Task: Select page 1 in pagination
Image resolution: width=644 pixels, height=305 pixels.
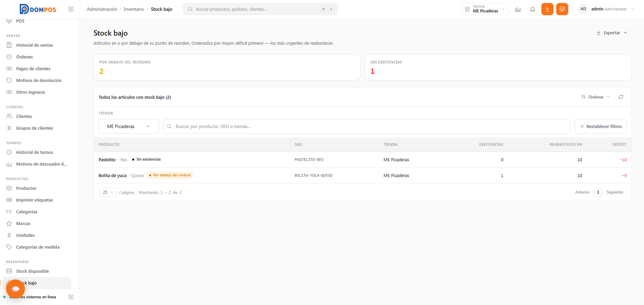Action: click(x=598, y=192)
